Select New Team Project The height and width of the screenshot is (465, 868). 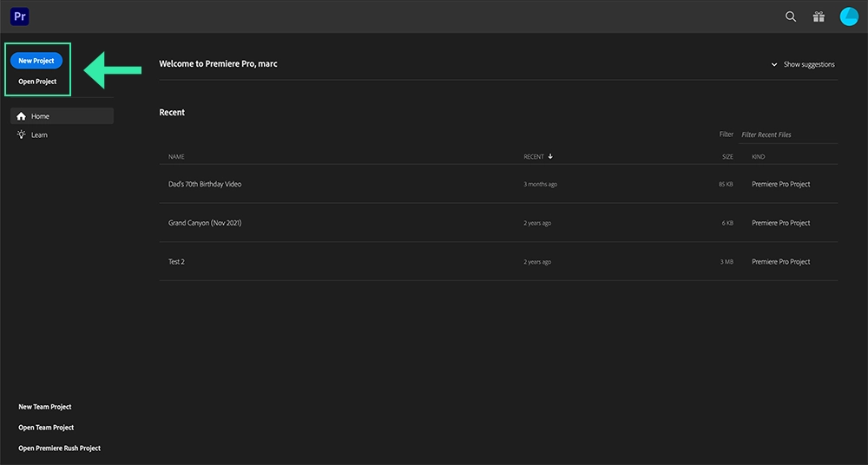[45, 407]
